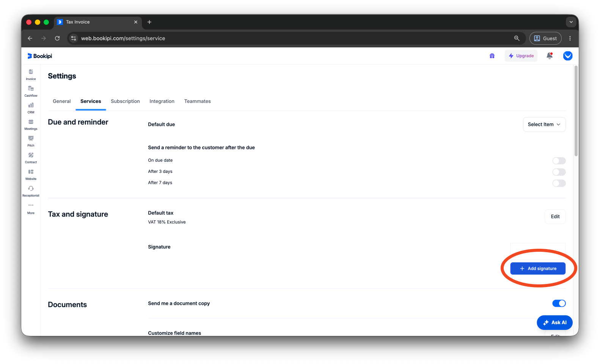Screen dimensions: 600x364
Task: Go back in browser history
Action: coord(30,38)
